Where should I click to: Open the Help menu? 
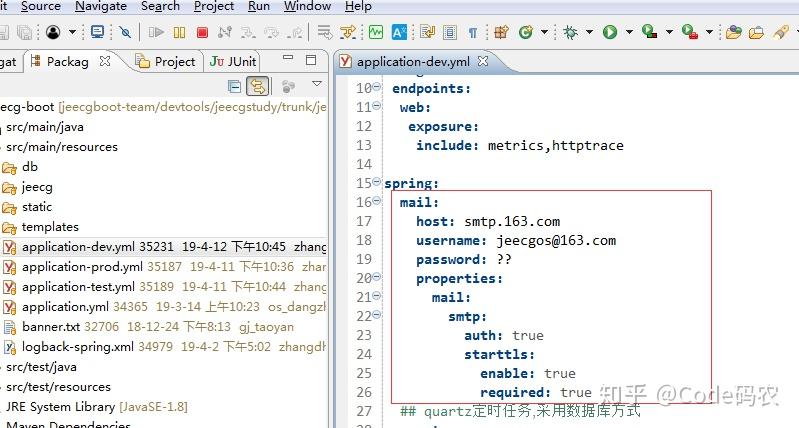(x=358, y=6)
